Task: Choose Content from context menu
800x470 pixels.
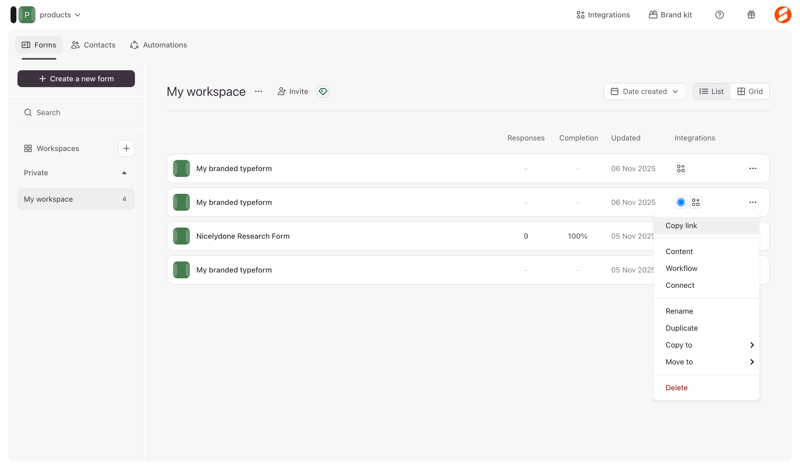Action: click(706, 252)
